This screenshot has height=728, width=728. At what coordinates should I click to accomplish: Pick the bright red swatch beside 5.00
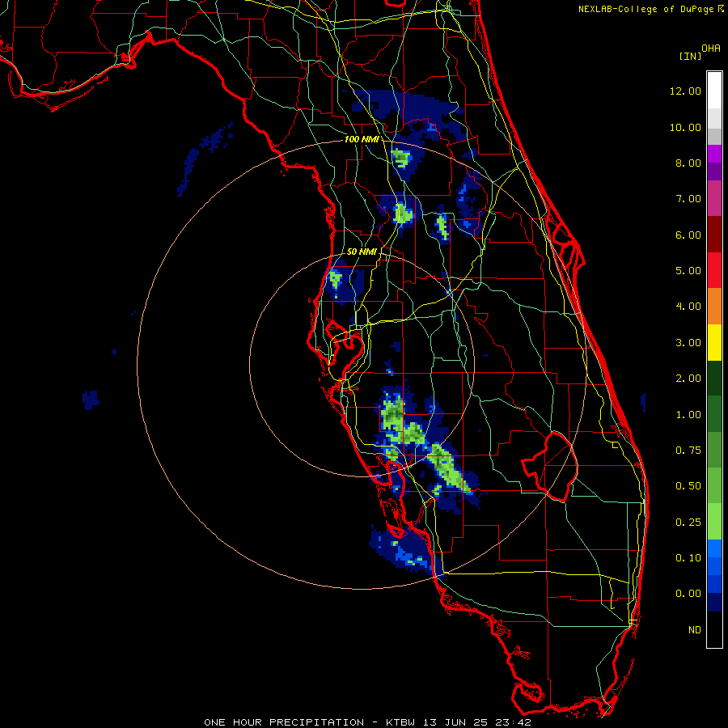click(714, 270)
